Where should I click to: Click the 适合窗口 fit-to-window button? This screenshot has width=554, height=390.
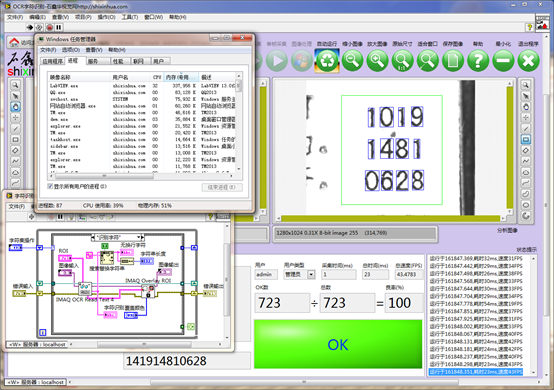tap(428, 61)
